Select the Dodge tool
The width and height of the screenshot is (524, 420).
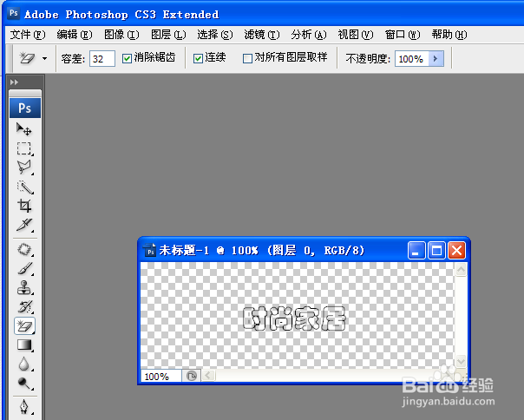24,384
